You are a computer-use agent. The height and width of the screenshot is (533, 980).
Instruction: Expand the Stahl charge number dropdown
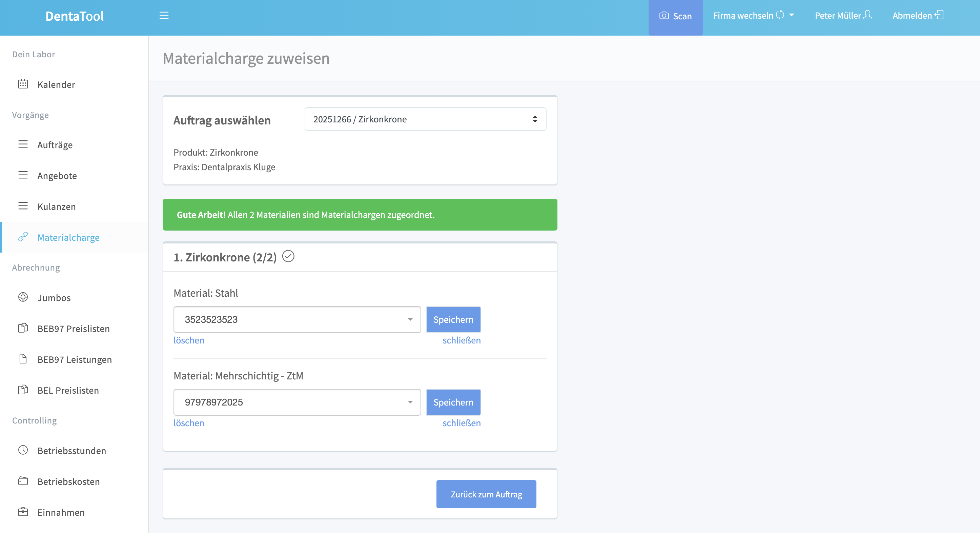297,319
